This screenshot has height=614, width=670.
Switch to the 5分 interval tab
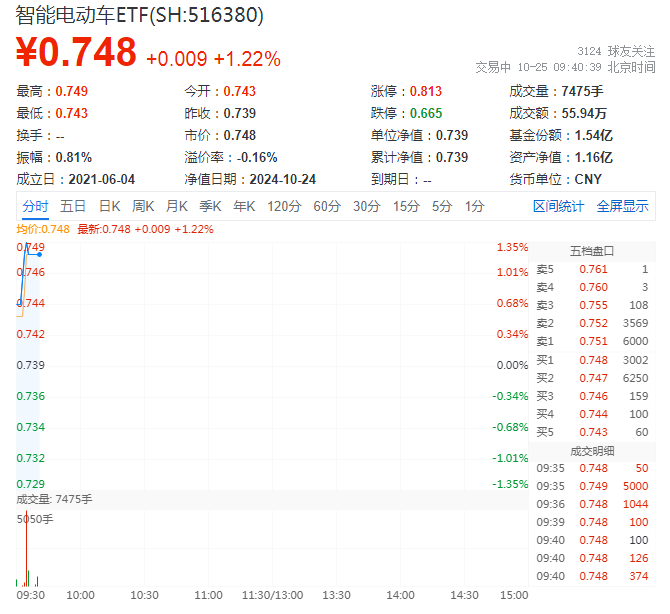441,206
